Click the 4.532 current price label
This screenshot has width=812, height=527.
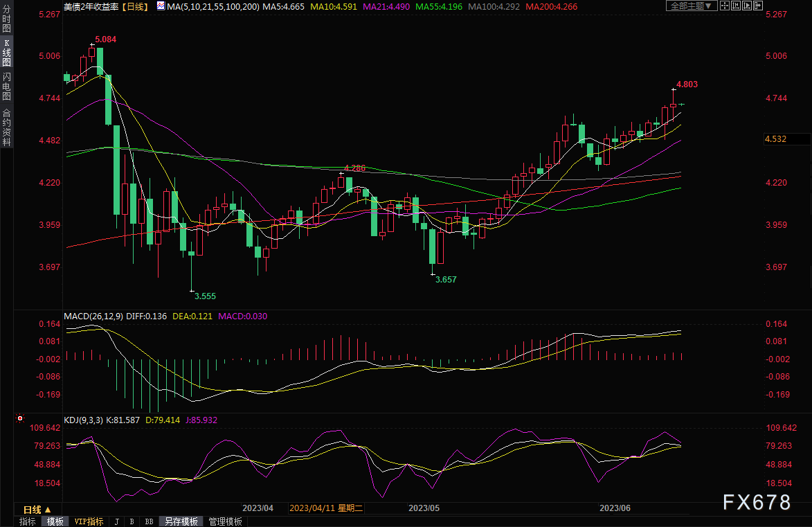[x=775, y=139]
